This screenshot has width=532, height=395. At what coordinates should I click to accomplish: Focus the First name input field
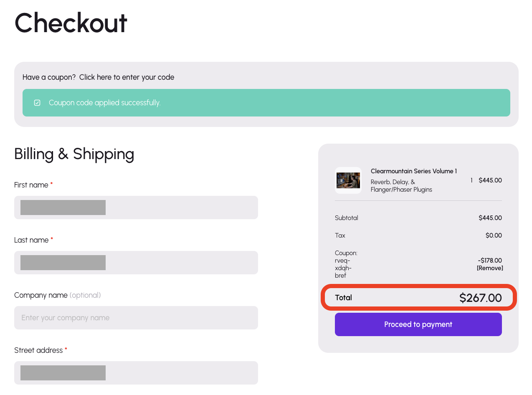point(136,208)
